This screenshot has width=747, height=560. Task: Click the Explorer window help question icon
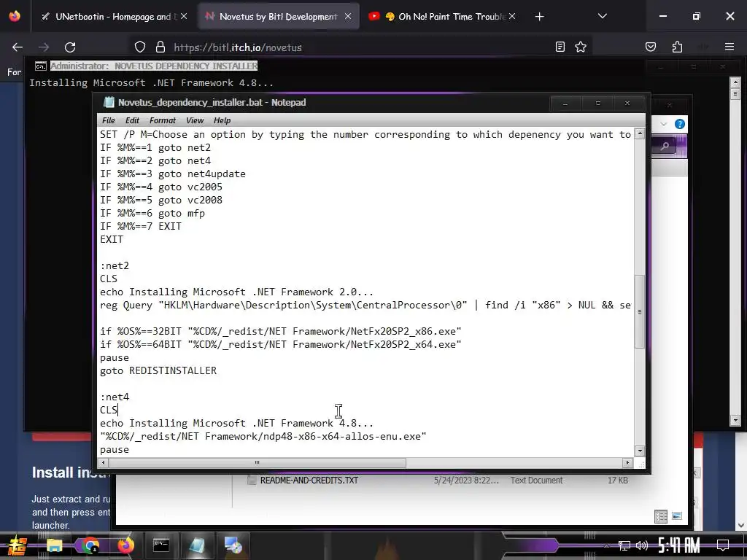(x=680, y=124)
